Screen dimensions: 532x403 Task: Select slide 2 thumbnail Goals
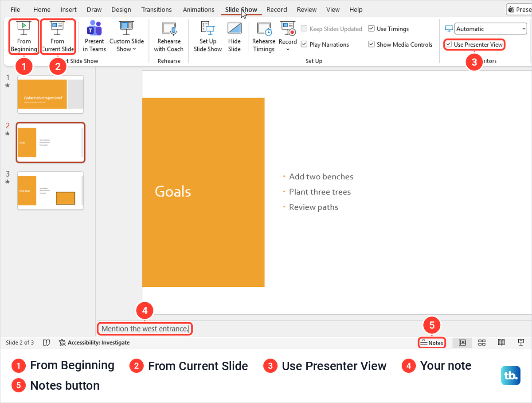[51, 142]
